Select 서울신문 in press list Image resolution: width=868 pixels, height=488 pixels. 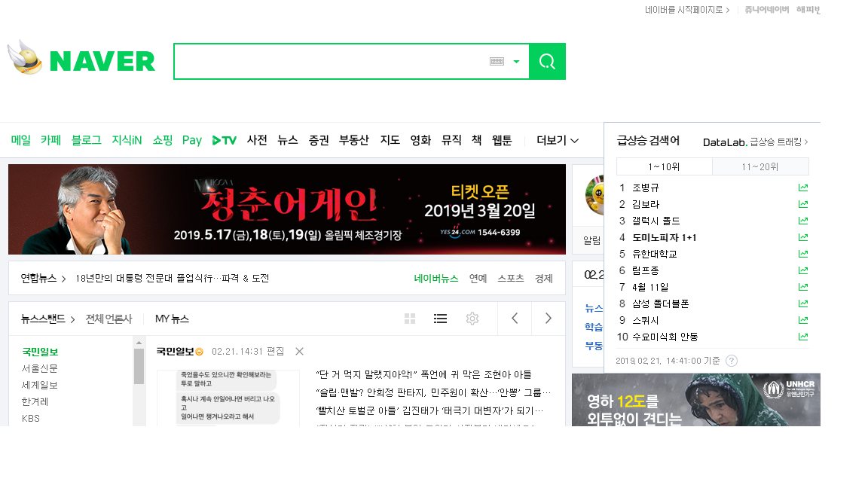[x=39, y=368]
